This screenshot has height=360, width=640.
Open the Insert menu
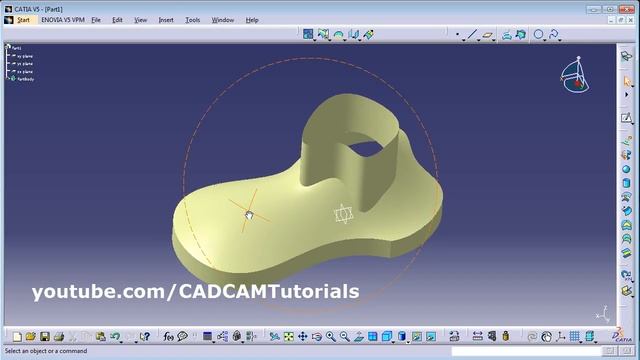coord(166,20)
